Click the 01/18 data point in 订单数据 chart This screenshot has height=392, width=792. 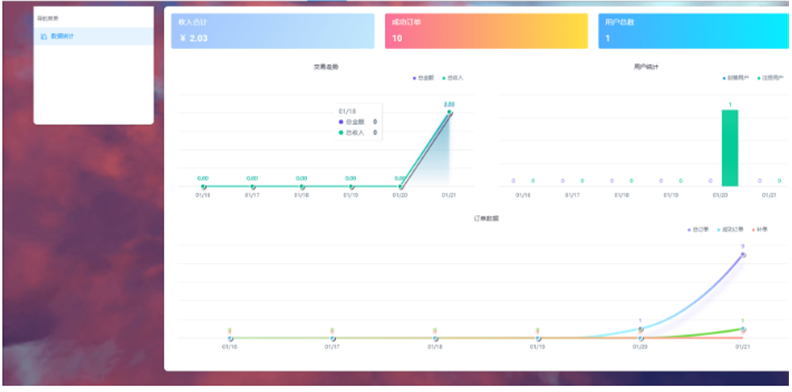[435, 338]
